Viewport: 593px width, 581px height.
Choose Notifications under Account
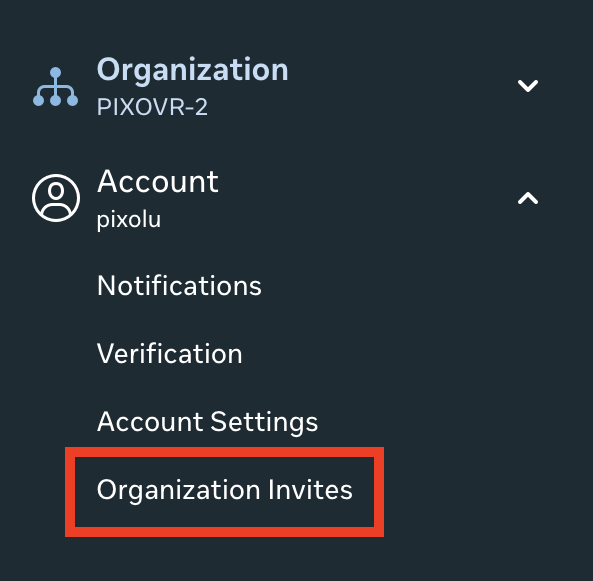tap(179, 286)
